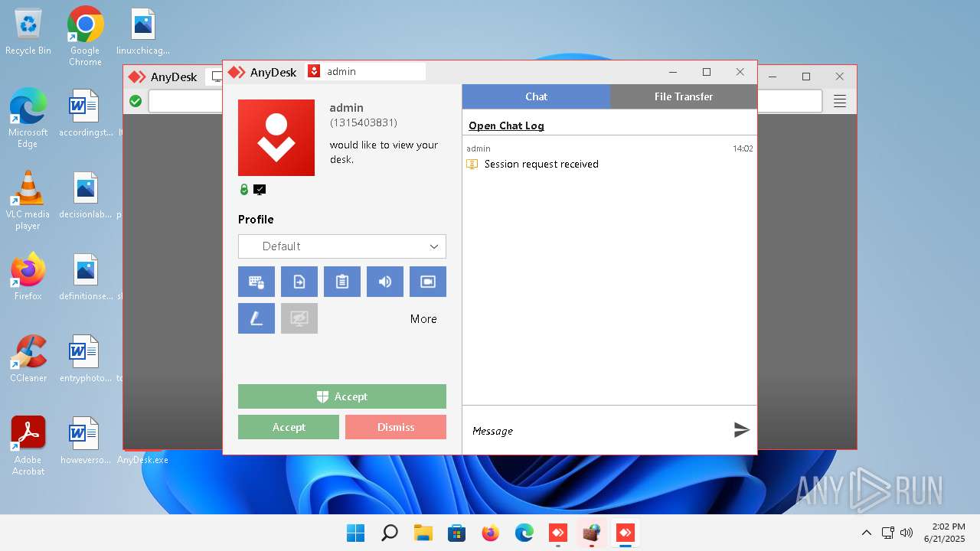Open Recycle Bin desktop icon

point(28,32)
